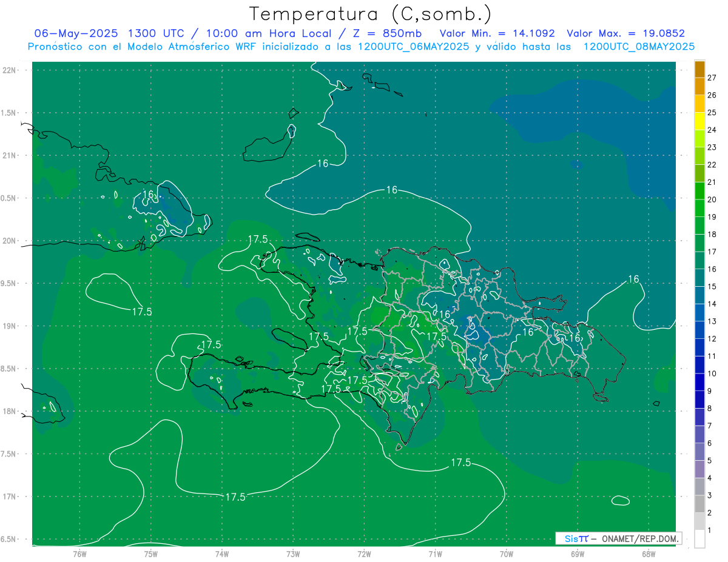The height and width of the screenshot is (562, 728).
Task: Click the '1' label on the color scale
Action: click(710, 530)
